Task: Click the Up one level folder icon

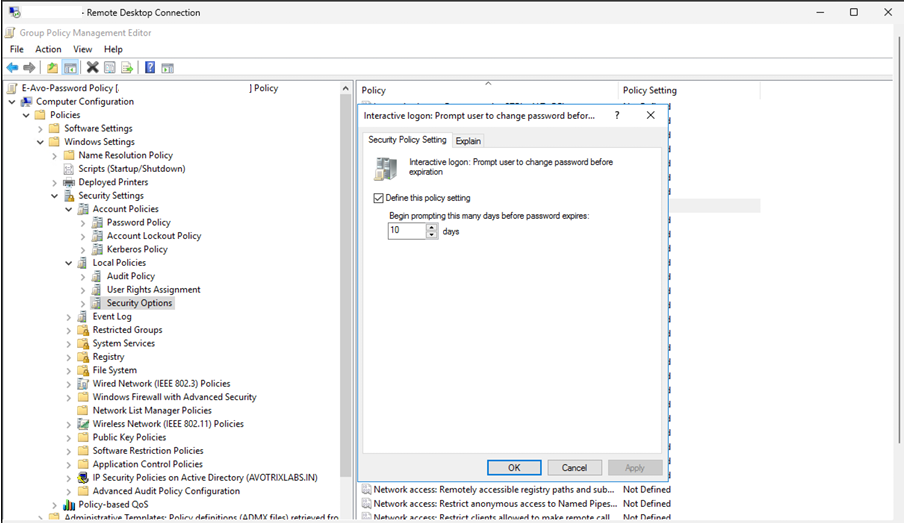Action: [x=53, y=68]
